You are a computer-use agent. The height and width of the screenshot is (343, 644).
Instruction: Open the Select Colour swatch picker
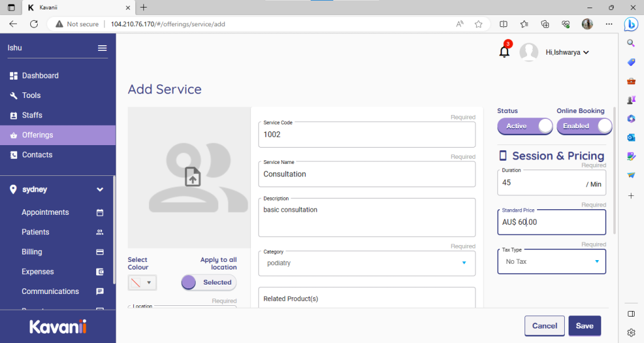142,283
